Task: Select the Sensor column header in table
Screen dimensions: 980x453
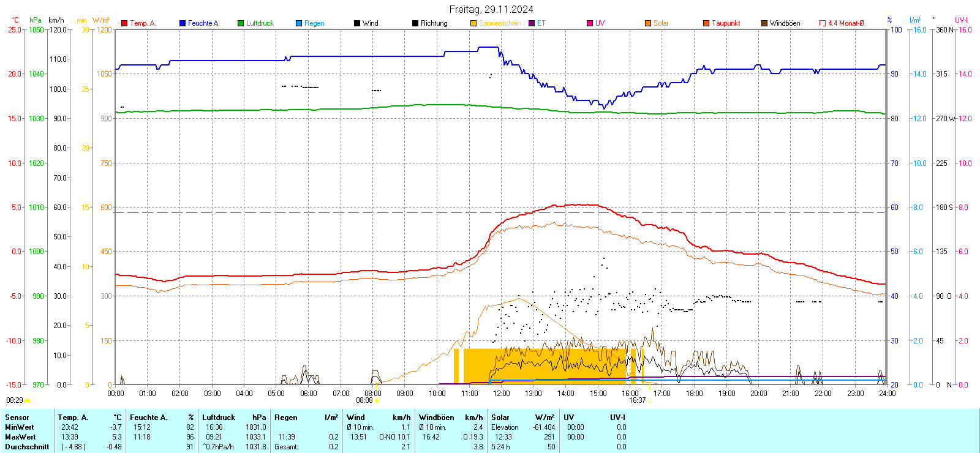Action: pos(17,417)
